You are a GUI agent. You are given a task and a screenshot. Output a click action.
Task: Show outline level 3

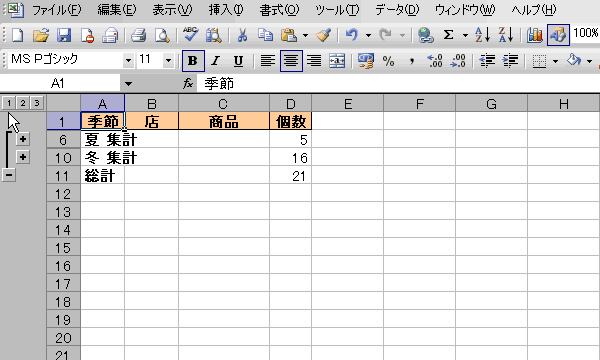coord(37,103)
